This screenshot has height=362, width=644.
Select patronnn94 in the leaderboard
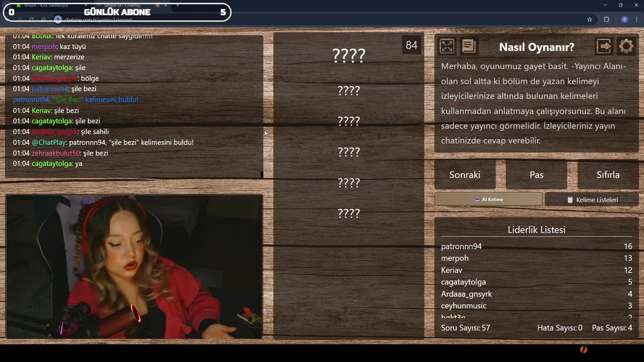coord(461,246)
